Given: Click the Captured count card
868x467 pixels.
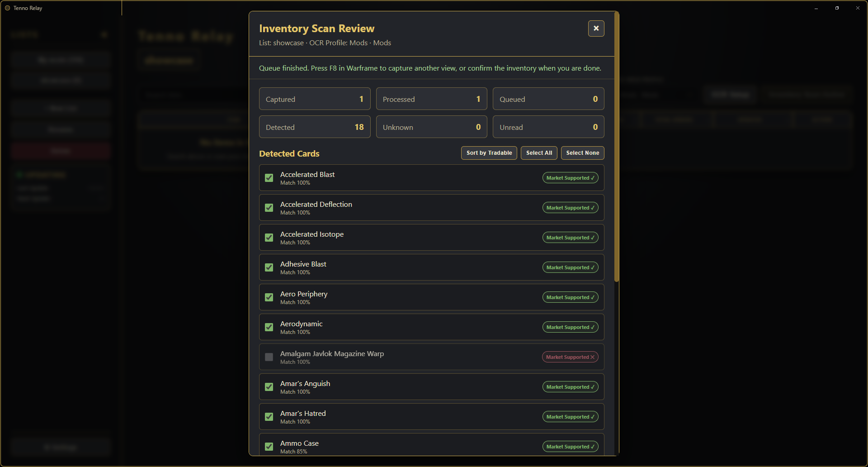Looking at the screenshot, I should point(315,99).
